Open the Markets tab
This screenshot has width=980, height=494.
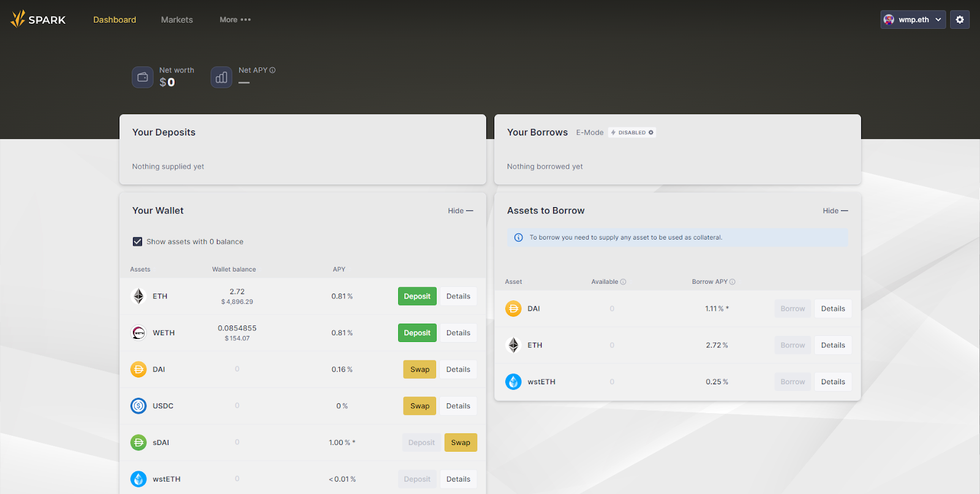click(x=177, y=20)
